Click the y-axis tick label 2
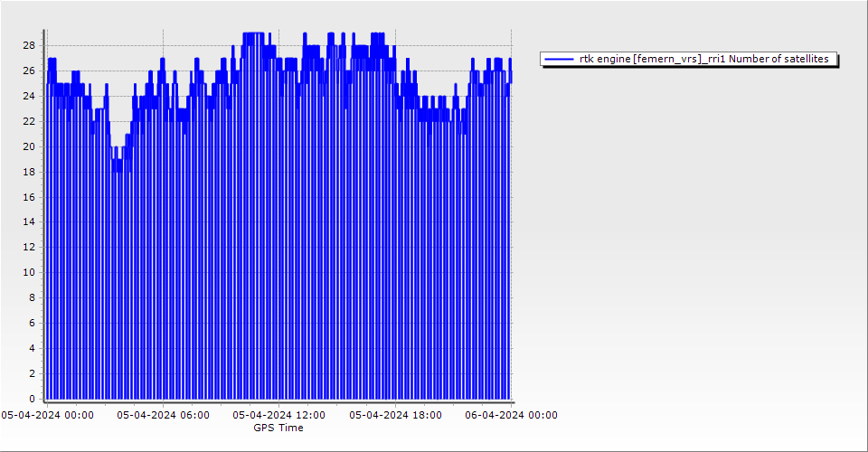The image size is (868, 452). pyautogui.click(x=32, y=373)
